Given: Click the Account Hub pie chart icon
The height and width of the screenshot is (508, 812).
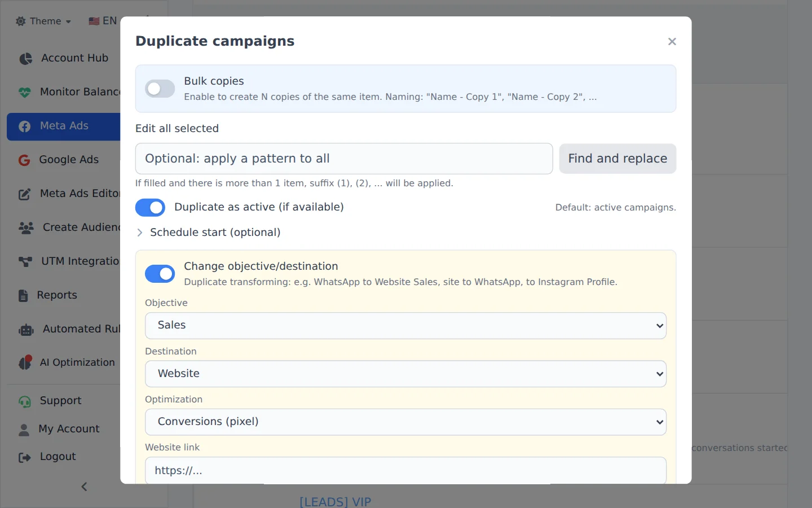Looking at the screenshot, I should [25, 59].
